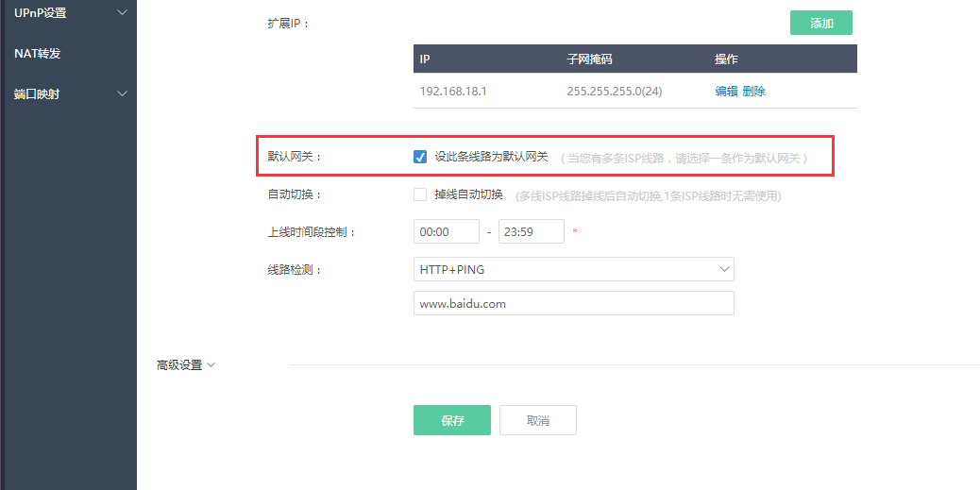Click the 上线时间段控制 label
The height and width of the screenshot is (490, 980).
(x=312, y=232)
